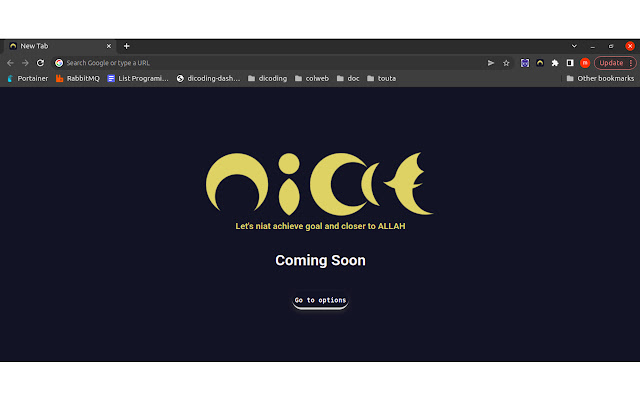
Task: Open the List Programi... bookmark
Action: point(138,78)
